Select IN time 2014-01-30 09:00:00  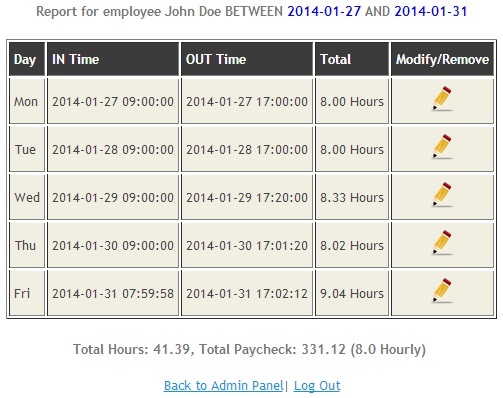[113, 245]
